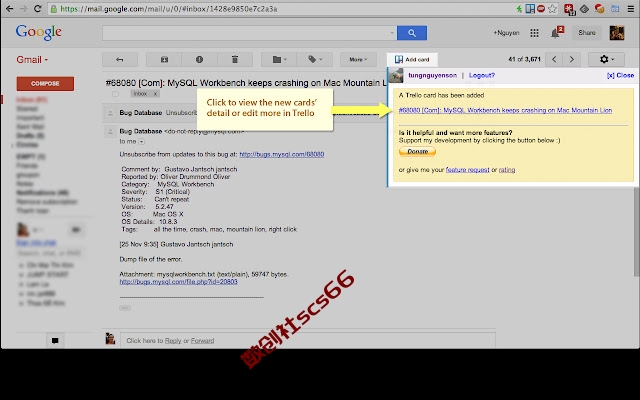Image resolution: width=640 pixels, height=400 pixels.
Task: Click the blue search magnifier button
Action: click(412, 33)
